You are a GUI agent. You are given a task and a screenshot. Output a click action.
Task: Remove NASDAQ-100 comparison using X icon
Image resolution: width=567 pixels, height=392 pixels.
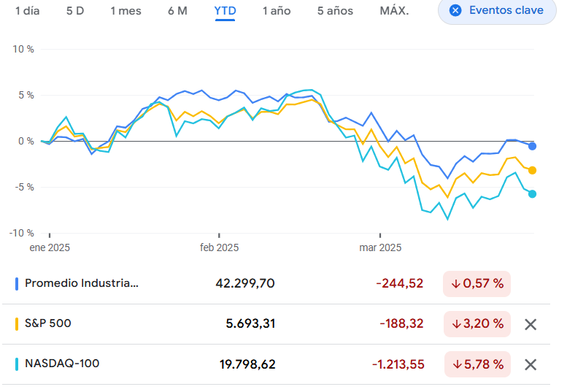click(x=531, y=364)
